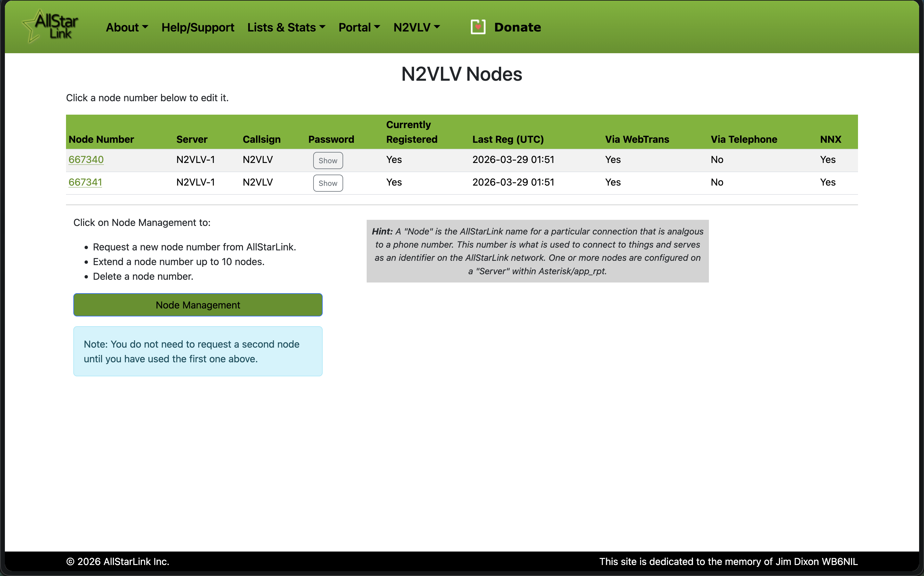
Task: Click the Hint info box
Action: pos(537,251)
